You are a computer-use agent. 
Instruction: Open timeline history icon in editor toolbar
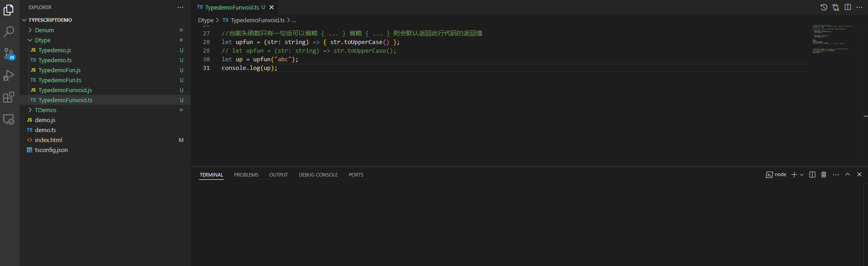824,7
